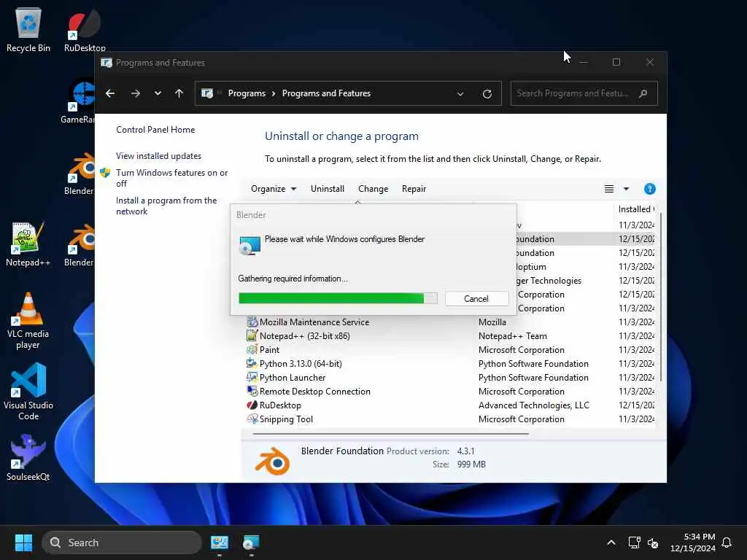Click the vertical scrollbar of program list
The width and height of the screenshot is (747, 560).
661,297
